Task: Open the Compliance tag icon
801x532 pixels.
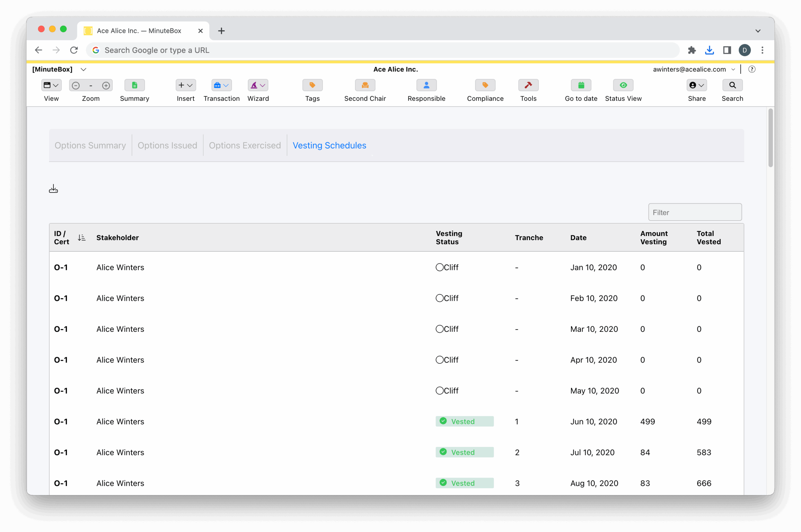Action: tap(485, 85)
